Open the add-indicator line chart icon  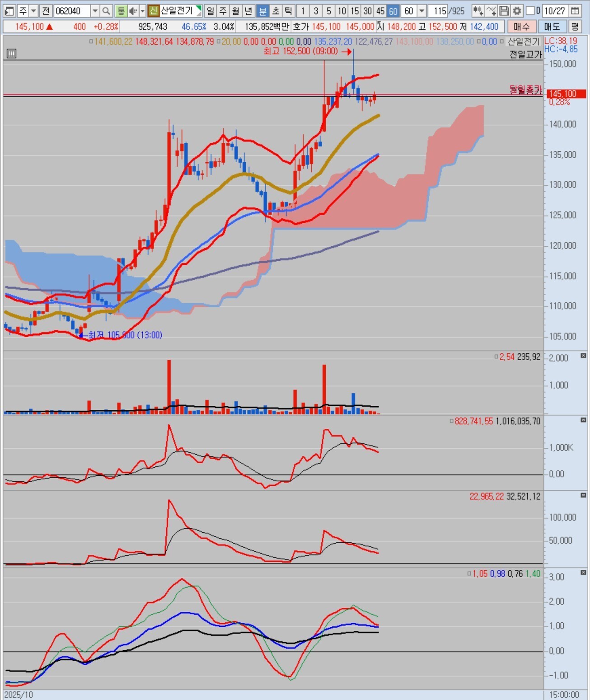(492, 10)
